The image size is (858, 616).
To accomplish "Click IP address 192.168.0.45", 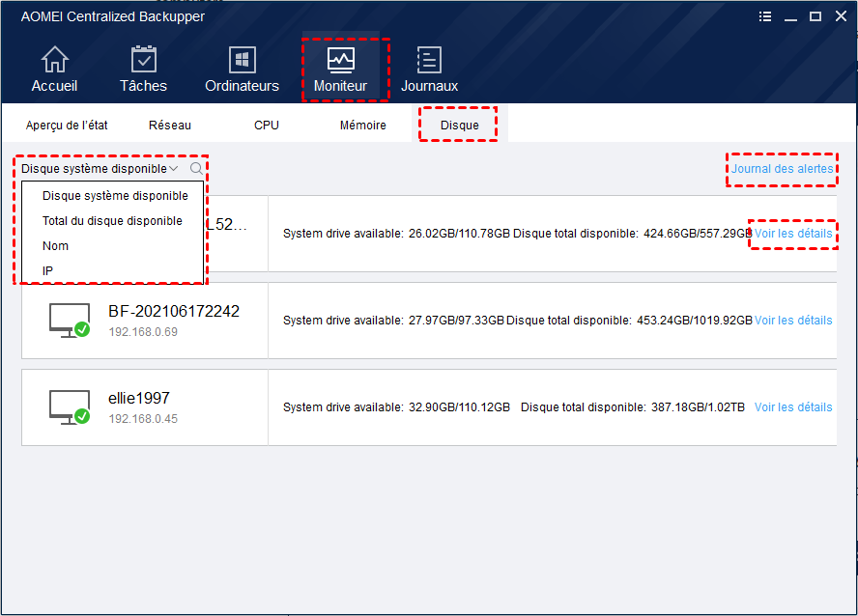I will point(143,419).
